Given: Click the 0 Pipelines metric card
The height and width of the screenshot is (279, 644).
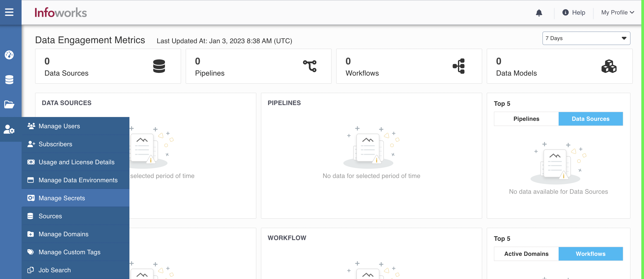Looking at the screenshot, I should 258,66.
